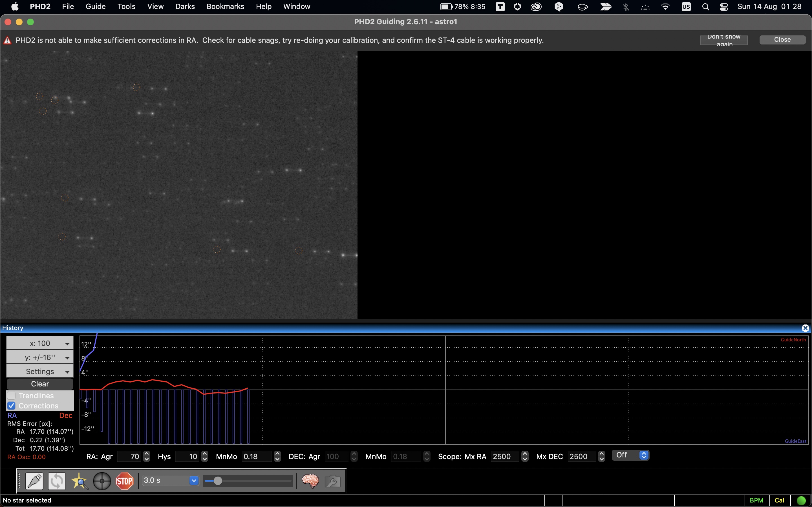Click the settings wrench/gear icon
Image resolution: width=812 pixels, height=507 pixels.
(x=333, y=480)
